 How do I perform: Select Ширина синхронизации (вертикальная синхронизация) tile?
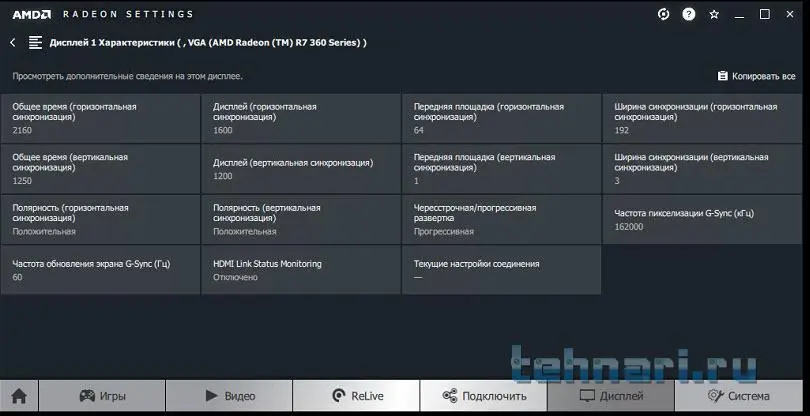click(x=702, y=169)
